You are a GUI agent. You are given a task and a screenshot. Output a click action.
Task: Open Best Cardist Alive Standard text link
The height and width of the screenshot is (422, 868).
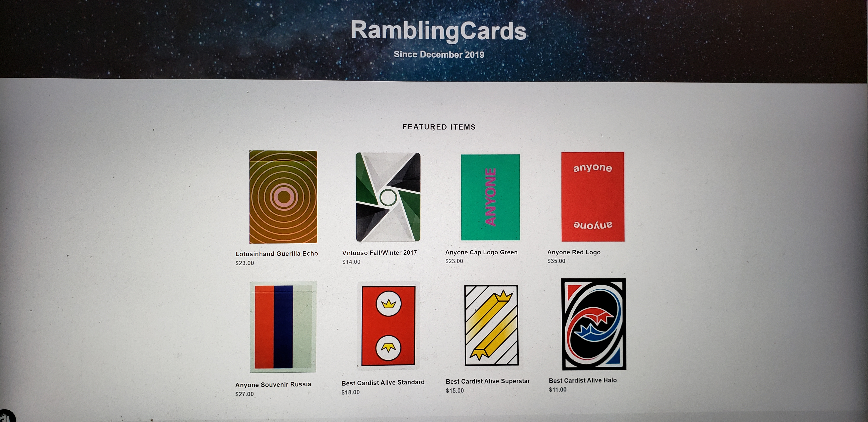tap(383, 383)
